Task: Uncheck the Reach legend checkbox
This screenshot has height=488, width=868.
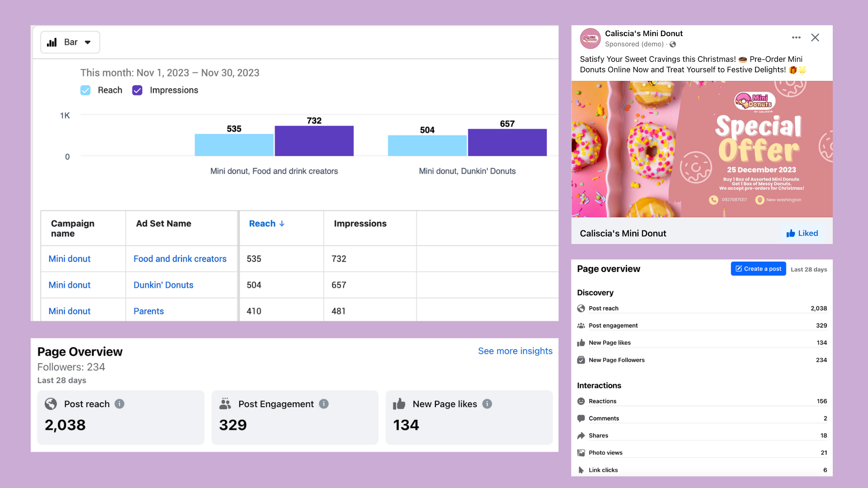Action: (x=85, y=90)
